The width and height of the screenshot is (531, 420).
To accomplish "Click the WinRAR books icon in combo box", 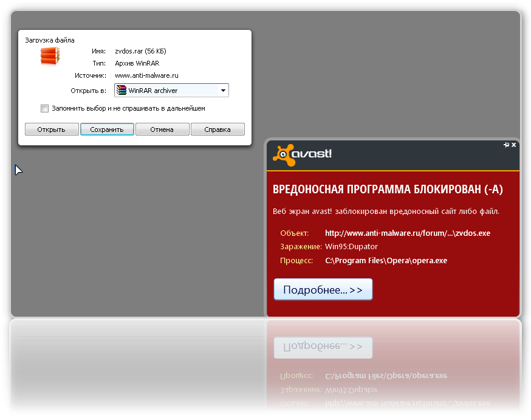I will click(122, 90).
